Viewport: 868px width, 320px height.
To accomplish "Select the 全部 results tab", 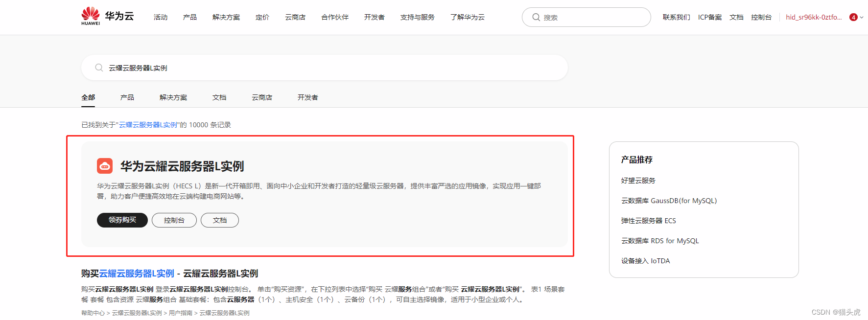I will (88, 97).
